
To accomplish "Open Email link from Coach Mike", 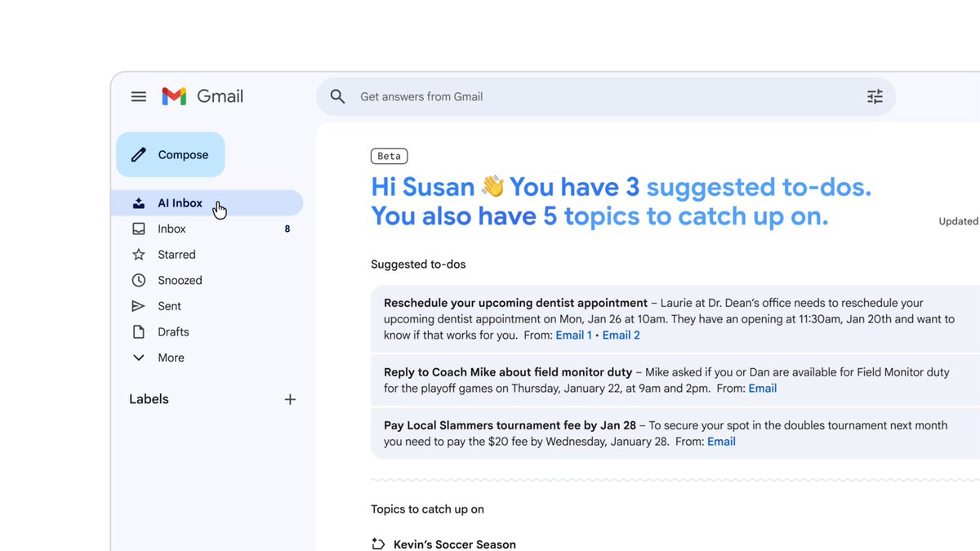I will [762, 389].
